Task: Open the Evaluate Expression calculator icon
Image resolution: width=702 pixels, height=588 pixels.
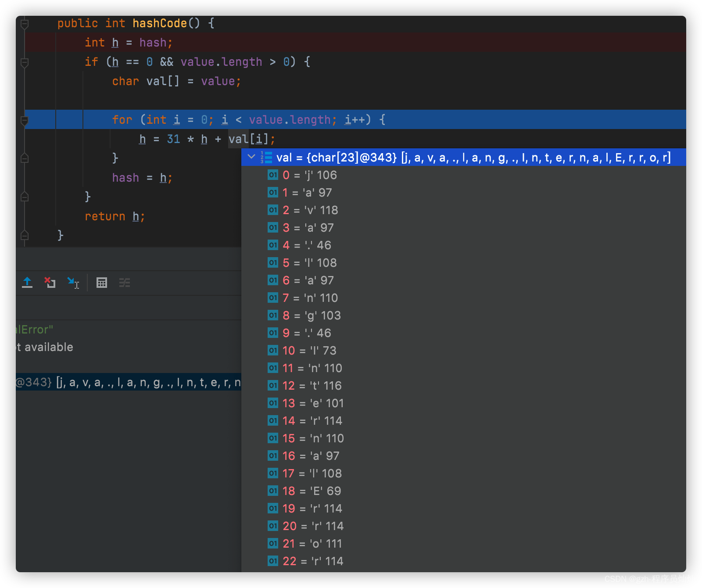Action: [102, 283]
